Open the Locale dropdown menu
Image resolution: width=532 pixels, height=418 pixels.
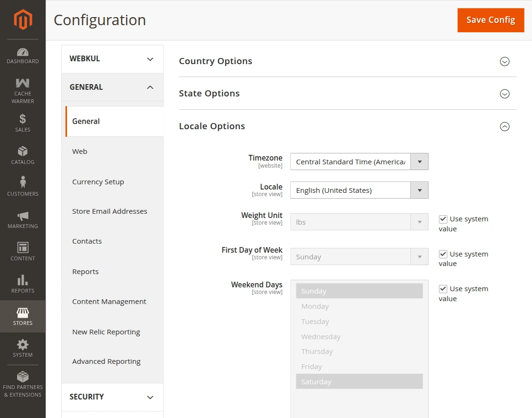(419, 190)
